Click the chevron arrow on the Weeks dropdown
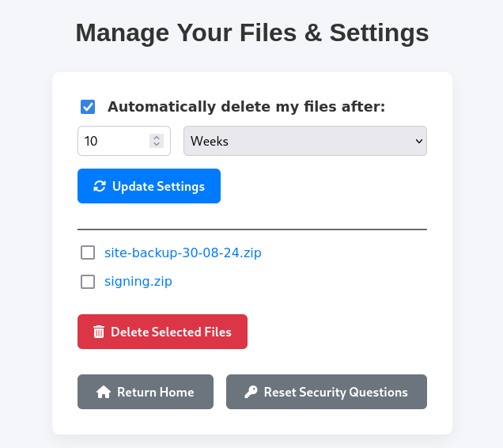This screenshot has width=503, height=448. [419, 141]
